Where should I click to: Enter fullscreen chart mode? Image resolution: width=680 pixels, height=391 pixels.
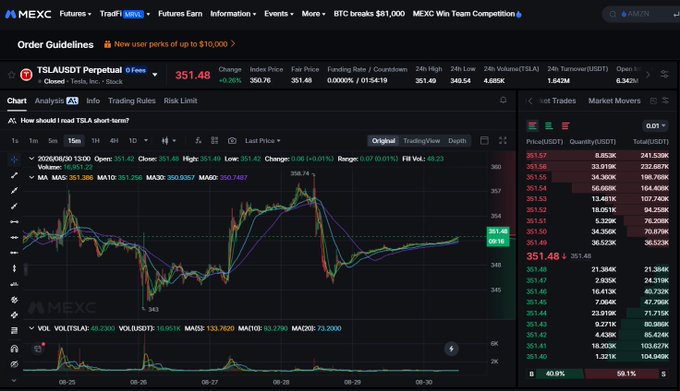503,140
